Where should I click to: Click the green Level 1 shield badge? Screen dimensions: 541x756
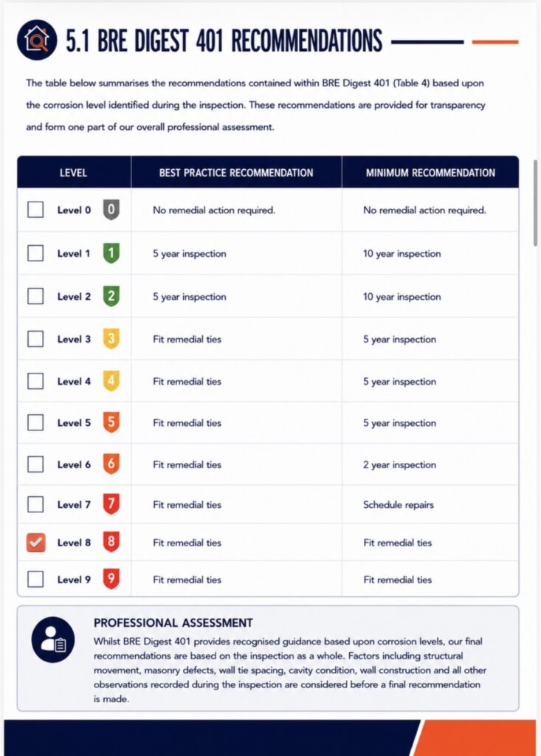click(111, 253)
